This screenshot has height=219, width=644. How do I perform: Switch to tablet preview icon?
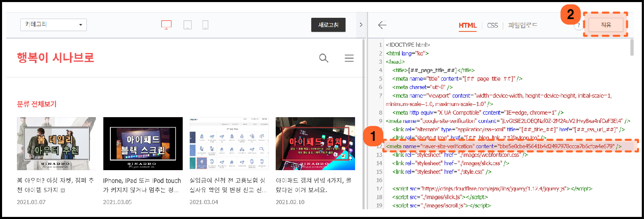point(187,25)
